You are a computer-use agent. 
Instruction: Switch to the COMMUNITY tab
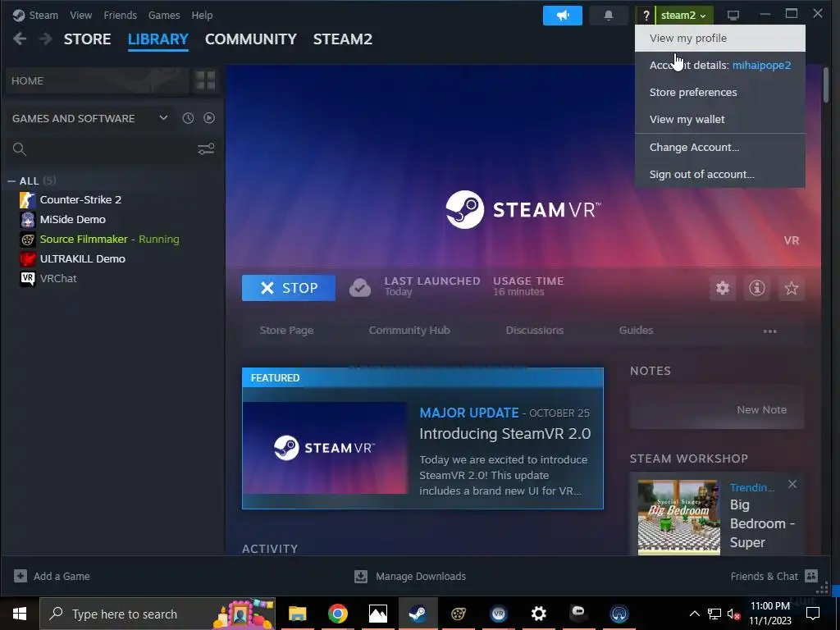[x=251, y=39]
